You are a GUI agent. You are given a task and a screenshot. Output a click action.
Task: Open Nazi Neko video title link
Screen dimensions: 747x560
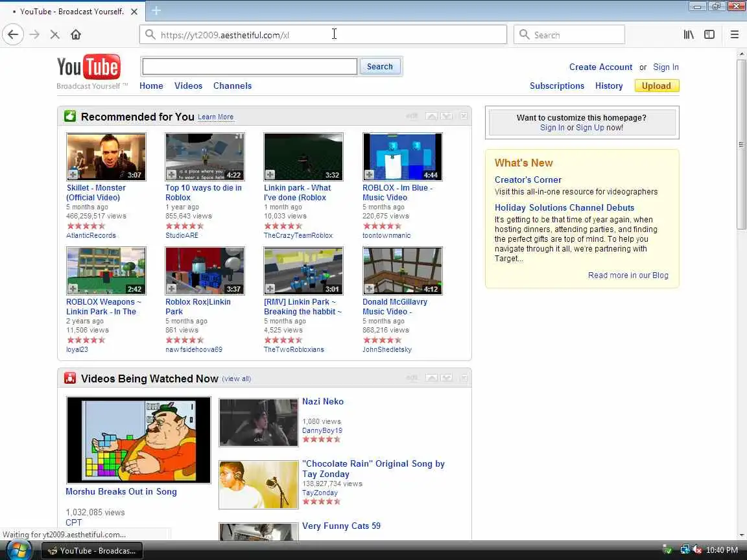322,401
